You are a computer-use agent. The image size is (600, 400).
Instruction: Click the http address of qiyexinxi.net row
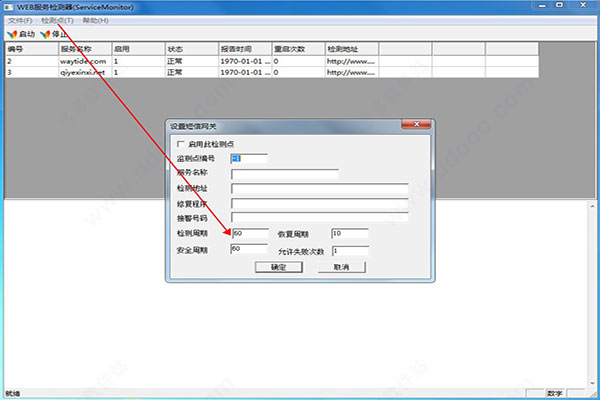coord(351,72)
